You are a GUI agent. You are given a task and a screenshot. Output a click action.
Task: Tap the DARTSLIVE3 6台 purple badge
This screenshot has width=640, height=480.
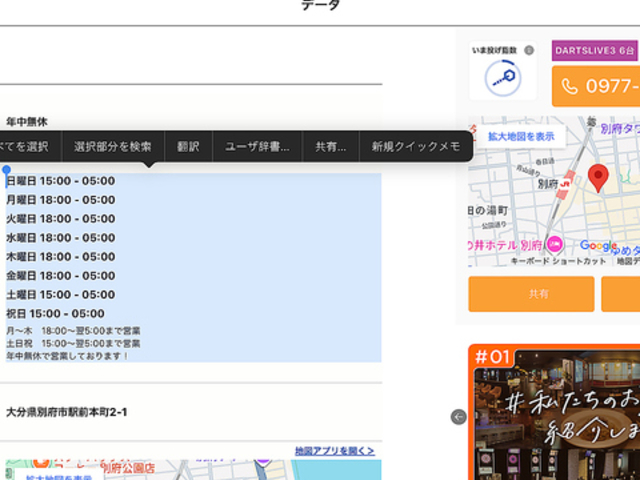594,50
